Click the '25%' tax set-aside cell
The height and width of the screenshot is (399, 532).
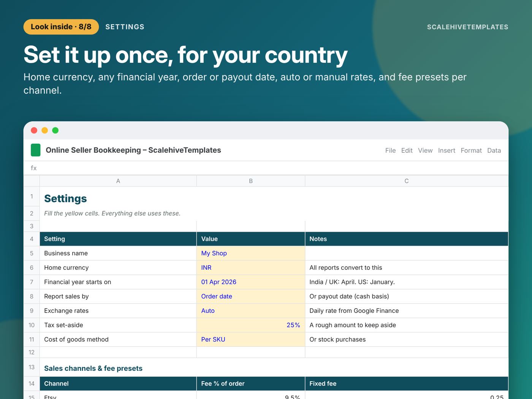click(251, 325)
